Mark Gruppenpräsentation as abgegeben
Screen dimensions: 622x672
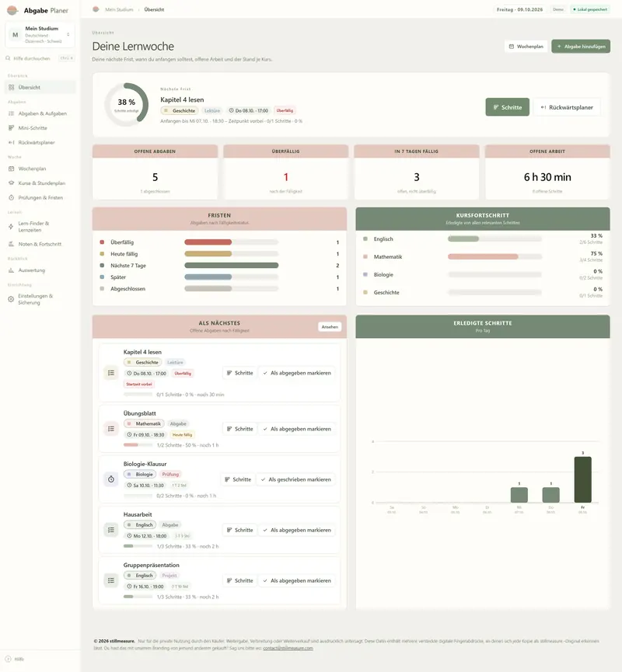(x=297, y=580)
